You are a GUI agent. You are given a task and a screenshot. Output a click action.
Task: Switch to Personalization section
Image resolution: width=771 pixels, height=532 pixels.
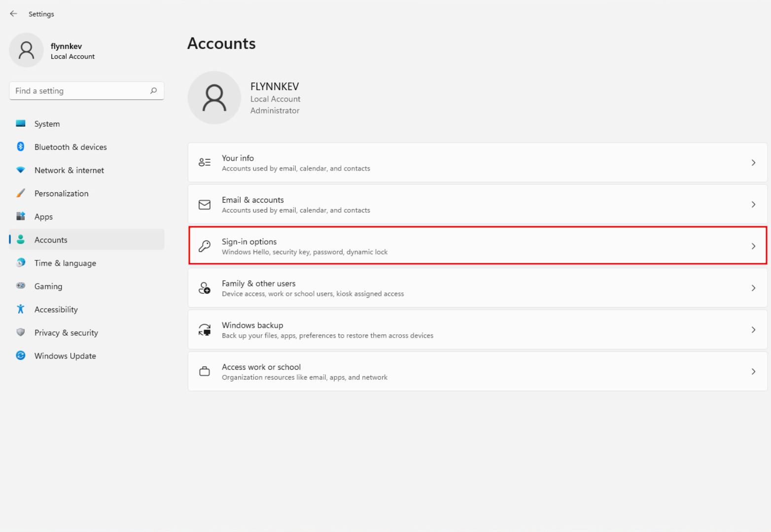61,193
